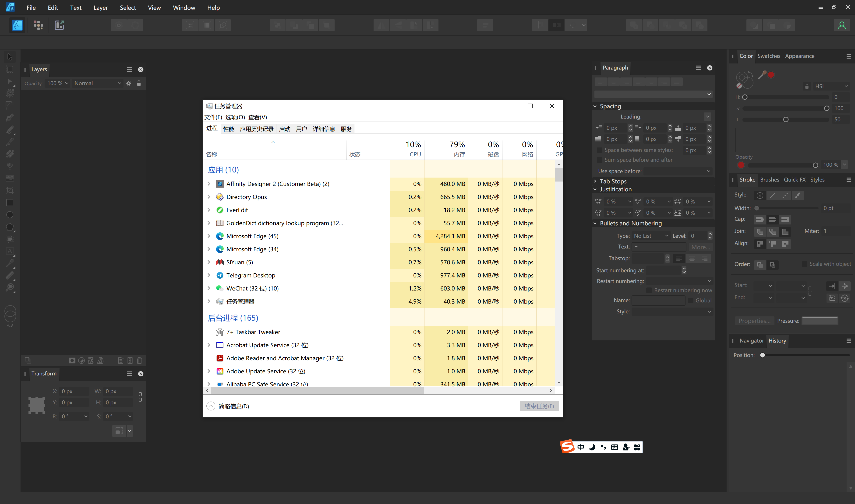Enable Scale with object checkbox
The width and height of the screenshot is (855, 504).
805,264
